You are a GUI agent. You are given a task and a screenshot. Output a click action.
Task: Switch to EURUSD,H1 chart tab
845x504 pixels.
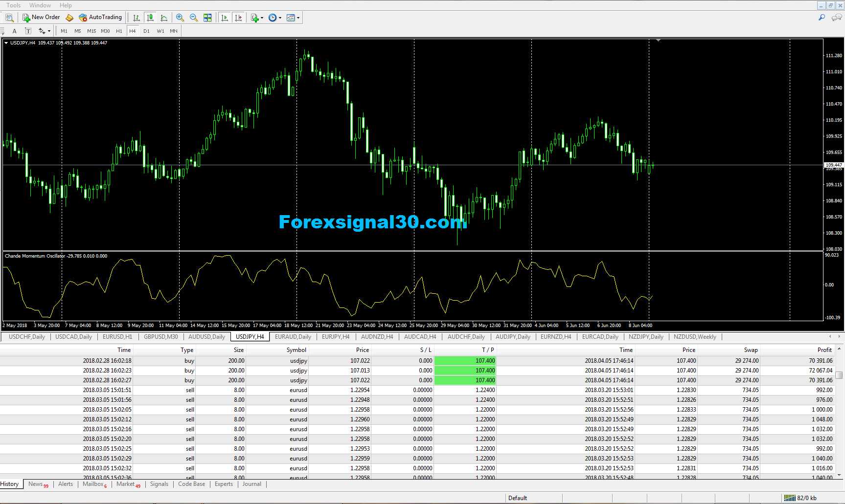(x=117, y=337)
